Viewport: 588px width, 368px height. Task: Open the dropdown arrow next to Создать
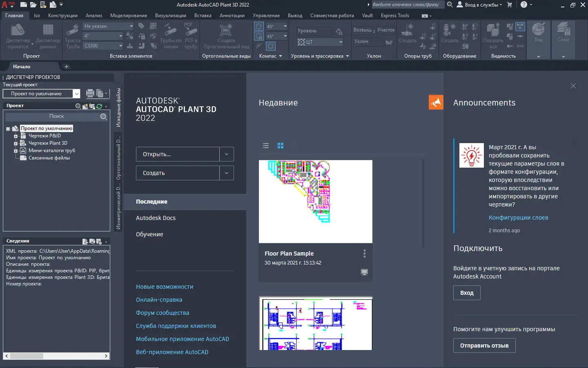[x=227, y=173]
